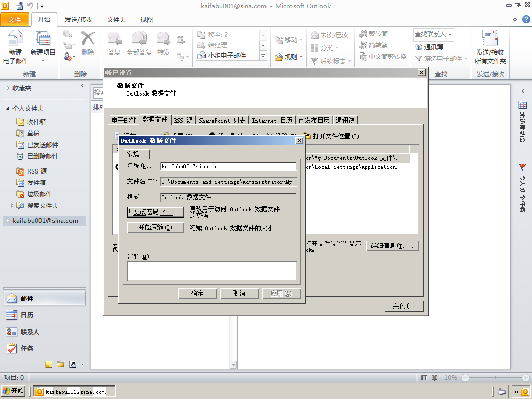Image resolution: width=532 pixels, height=399 pixels.
Task: Click the Send/Receive icon in quick access toolbar
Action: pos(19,6)
